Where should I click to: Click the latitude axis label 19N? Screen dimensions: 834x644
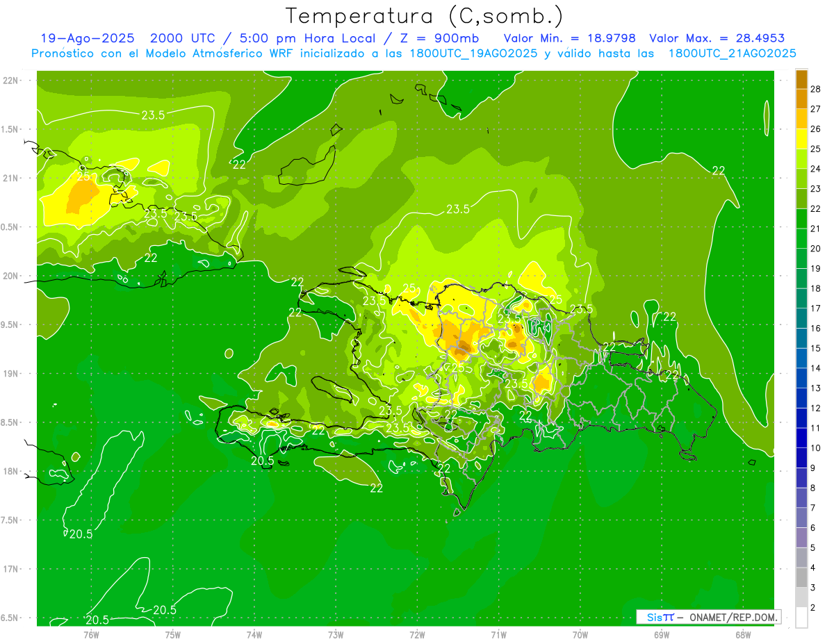pos(11,374)
